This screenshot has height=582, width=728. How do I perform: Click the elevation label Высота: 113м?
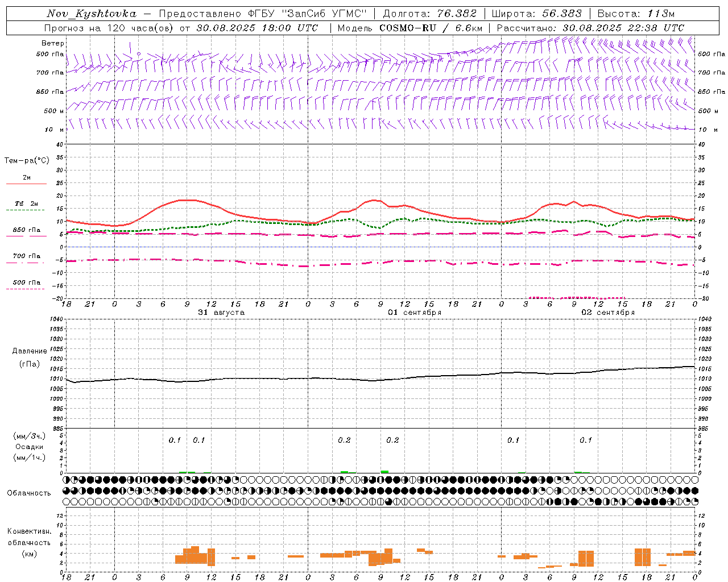636,14
